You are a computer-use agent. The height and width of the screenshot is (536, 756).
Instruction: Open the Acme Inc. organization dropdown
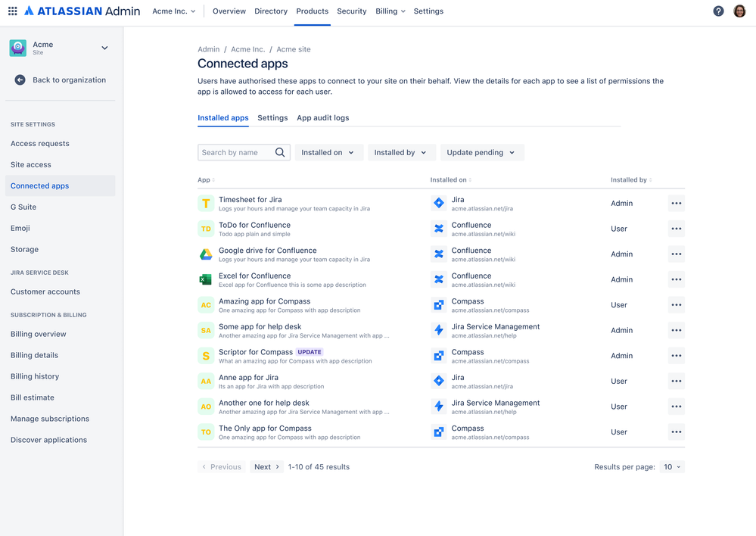click(174, 11)
